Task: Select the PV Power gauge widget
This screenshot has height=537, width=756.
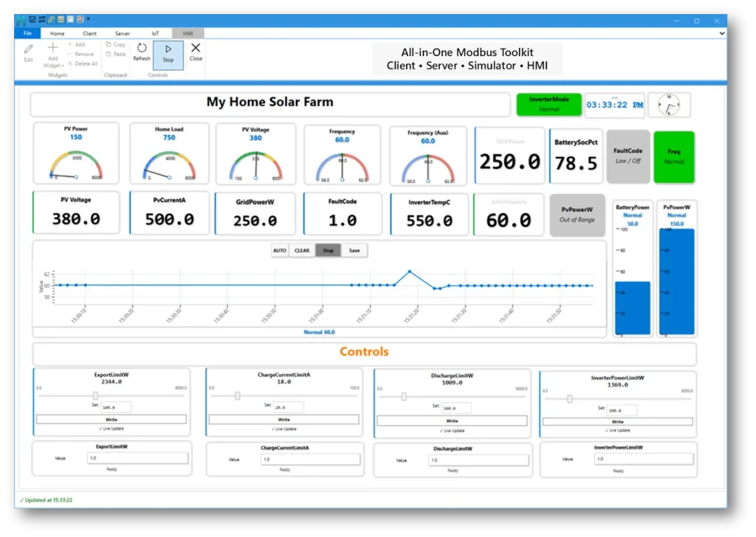Action: pos(76,153)
